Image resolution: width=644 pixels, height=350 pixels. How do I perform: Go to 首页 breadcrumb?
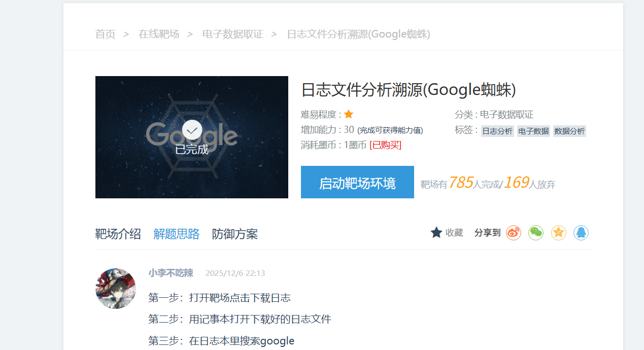[x=106, y=34]
